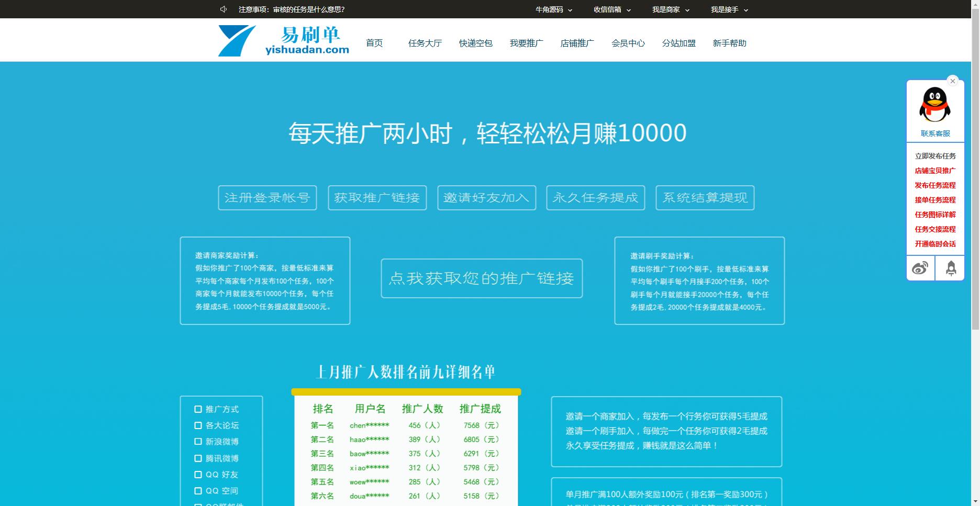Check the 各大论坛 checkbox
The image size is (980, 506).
198,425
